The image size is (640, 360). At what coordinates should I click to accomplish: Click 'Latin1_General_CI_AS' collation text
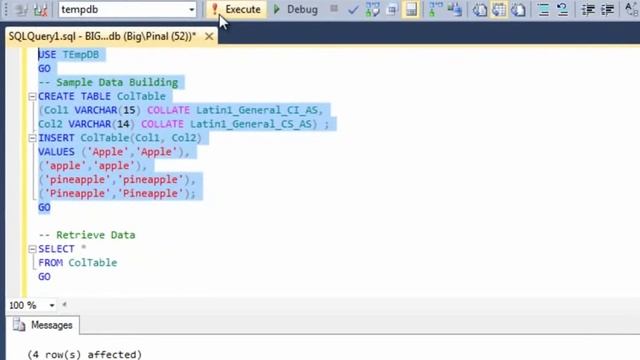click(257, 110)
